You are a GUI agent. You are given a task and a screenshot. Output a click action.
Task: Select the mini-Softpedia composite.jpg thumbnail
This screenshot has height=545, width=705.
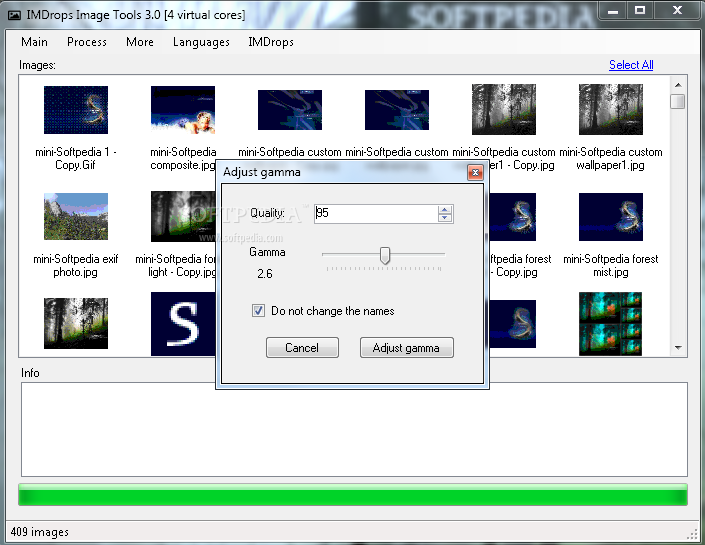(183, 110)
